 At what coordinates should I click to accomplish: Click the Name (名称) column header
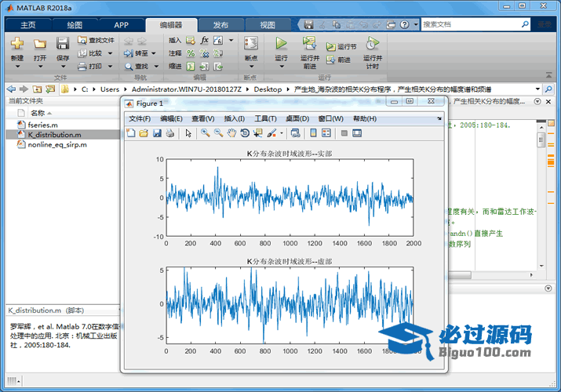pos(38,113)
